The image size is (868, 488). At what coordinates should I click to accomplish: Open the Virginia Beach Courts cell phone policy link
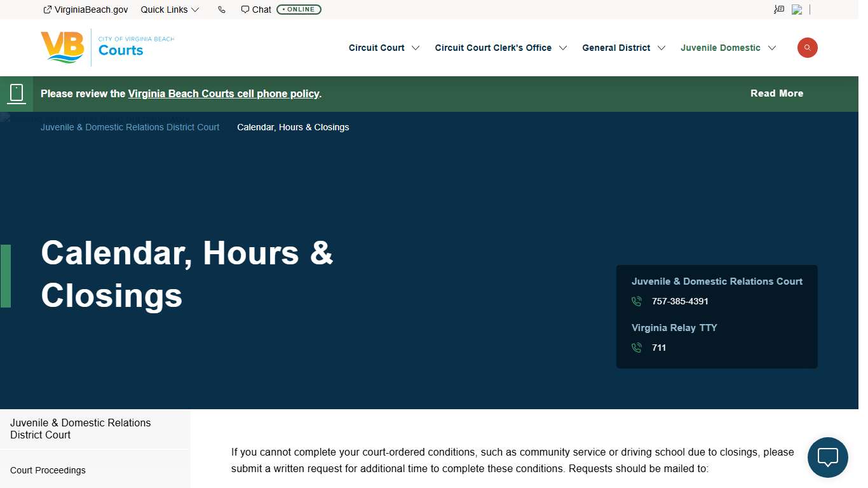coord(223,93)
